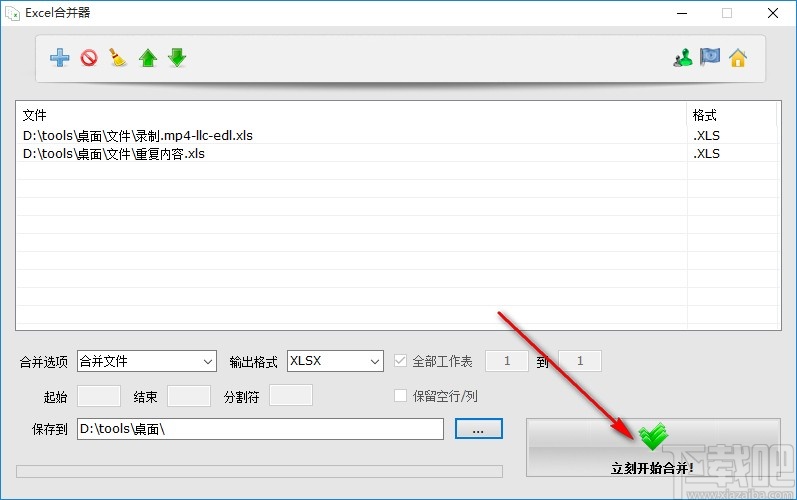This screenshot has height=500, width=797.
Task: Open the 输出格式 dropdown showing XLSX
Action: [x=335, y=361]
